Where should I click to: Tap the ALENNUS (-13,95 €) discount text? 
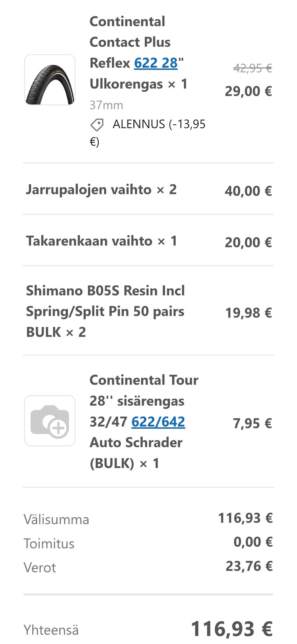[x=159, y=124]
